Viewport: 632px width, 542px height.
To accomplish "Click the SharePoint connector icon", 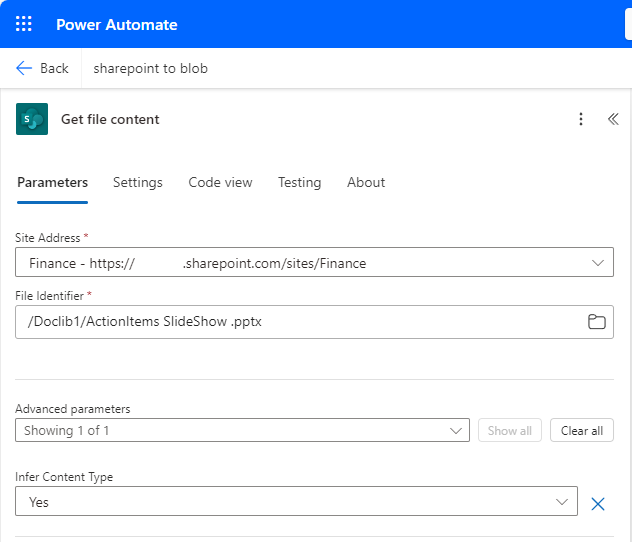I will [32, 119].
